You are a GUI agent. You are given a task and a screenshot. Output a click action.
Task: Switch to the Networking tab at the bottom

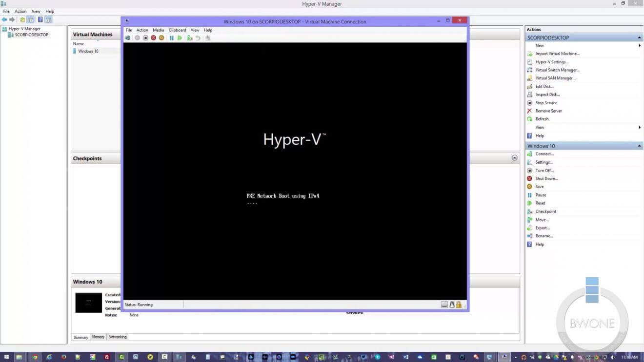(117, 337)
